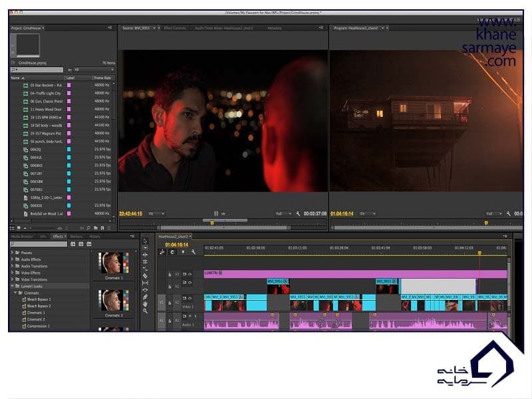Click the Source monitor playhead marker
This screenshot has height=399, width=532.
click(212, 223)
